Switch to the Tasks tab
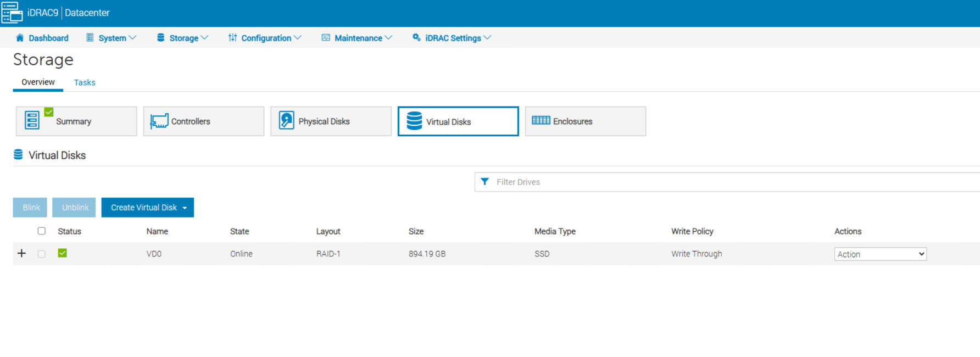Image resolution: width=980 pixels, height=357 pixels. click(x=85, y=82)
